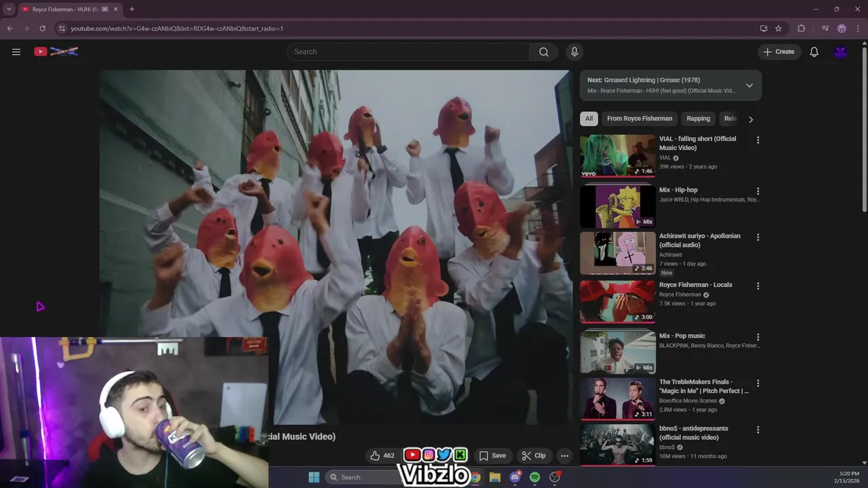Open Chrome profile avatar
This screenshot has height=488, width=868.
(x=842, y=28)
